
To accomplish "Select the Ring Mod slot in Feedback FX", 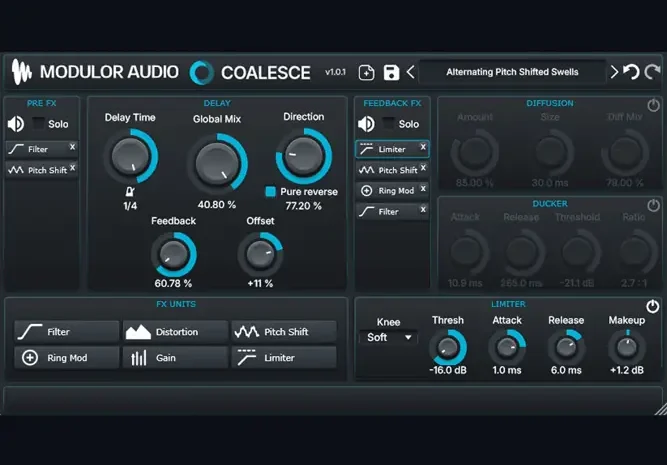I will click(x=392, y=191).
